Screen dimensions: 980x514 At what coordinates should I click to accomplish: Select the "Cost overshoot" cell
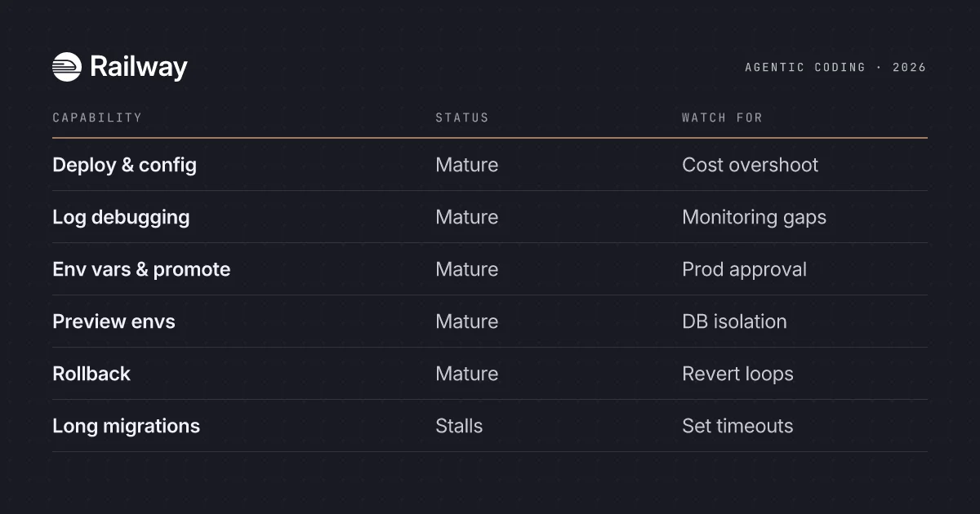pos(750,165)
